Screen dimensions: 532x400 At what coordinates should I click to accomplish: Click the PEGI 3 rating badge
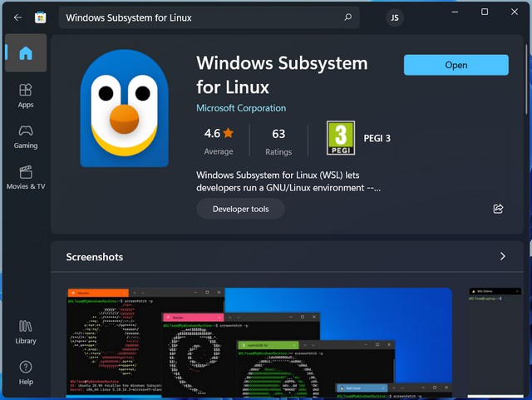pyautogui.click(x=340, y=139)
